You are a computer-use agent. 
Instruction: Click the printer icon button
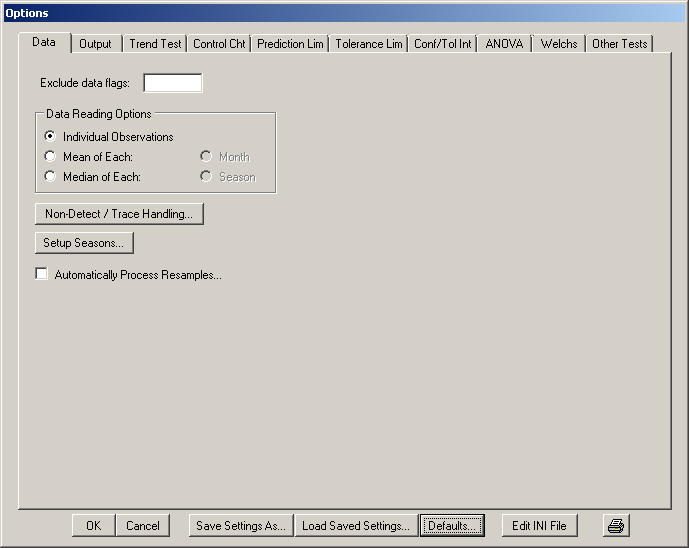617,526
